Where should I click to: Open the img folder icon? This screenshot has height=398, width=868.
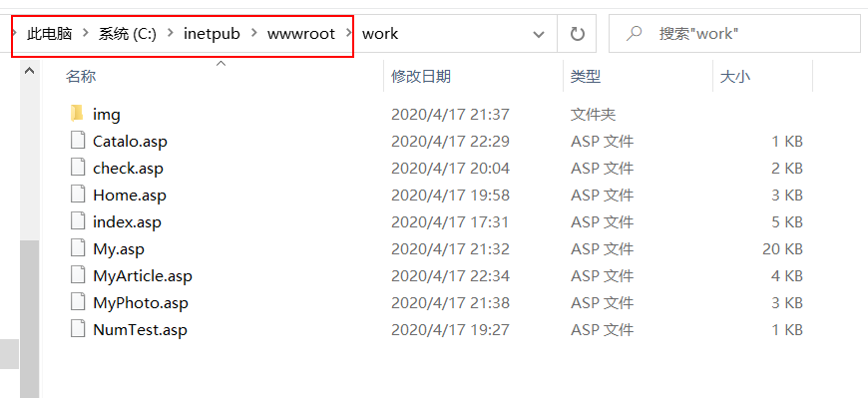[77, 114]
